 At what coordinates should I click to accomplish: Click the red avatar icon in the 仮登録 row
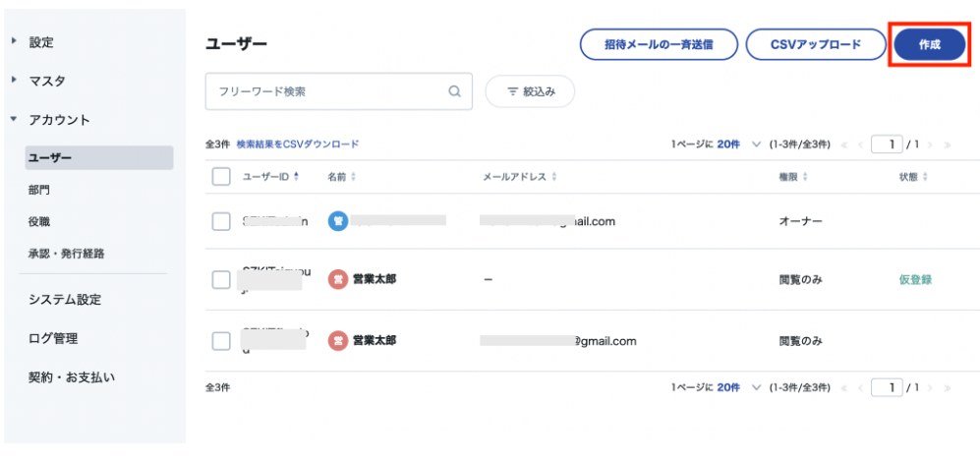(338, 280)
